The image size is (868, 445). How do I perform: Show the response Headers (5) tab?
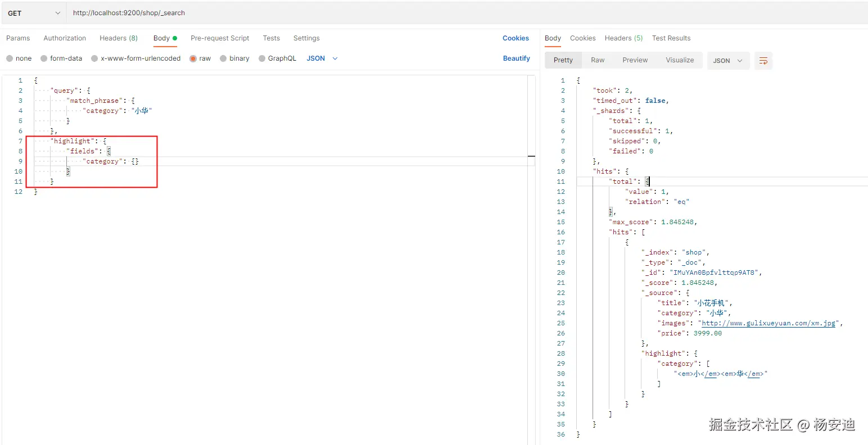point(623,38)
